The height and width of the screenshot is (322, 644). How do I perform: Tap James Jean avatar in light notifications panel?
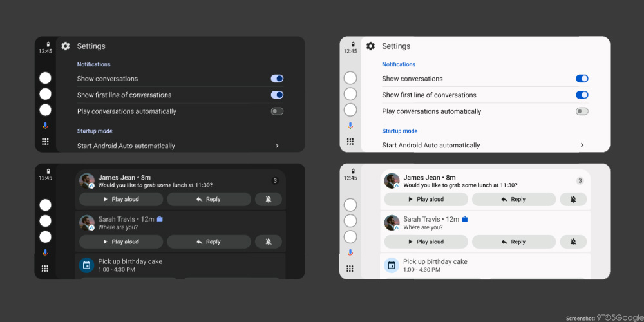(392, 181)
